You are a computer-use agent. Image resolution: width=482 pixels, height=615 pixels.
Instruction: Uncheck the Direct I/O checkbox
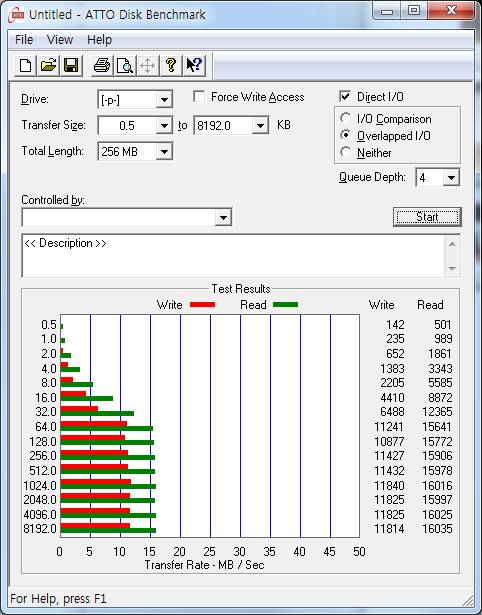tap(345, 96)
